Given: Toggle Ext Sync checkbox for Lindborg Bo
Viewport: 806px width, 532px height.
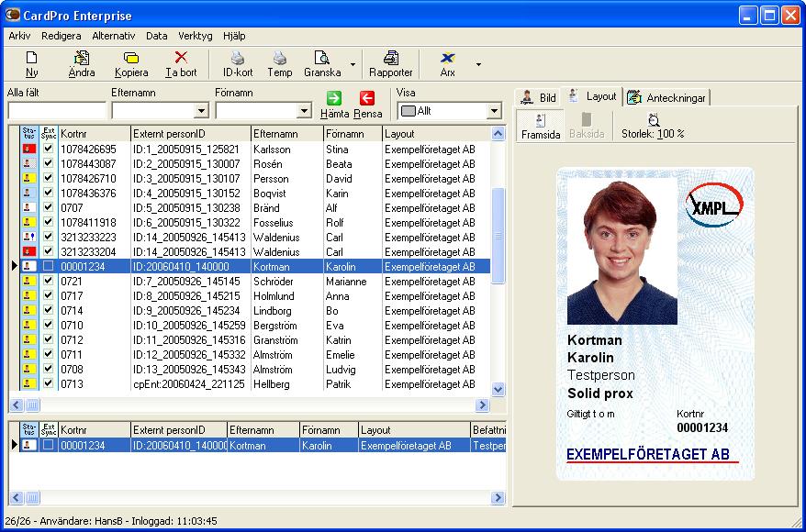Looking at the screenshot, I should coord(49,310).
